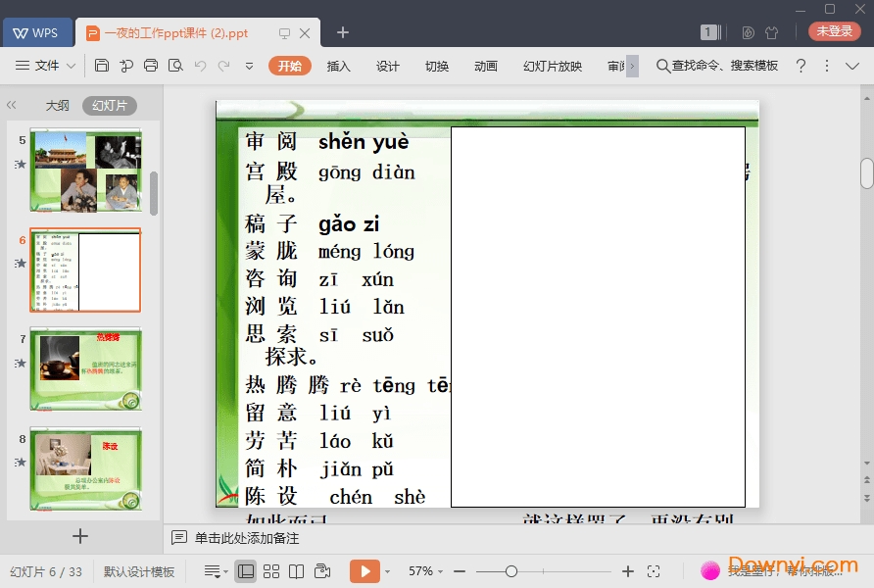Viewport: 874px width, 588px height.
Task: Click the Save icon in quick toolbar
Action: point(102,66)
